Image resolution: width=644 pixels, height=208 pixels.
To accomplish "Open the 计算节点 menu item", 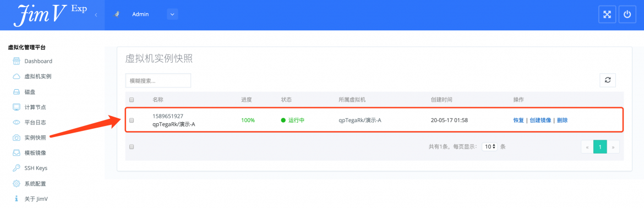I will click(x=35, y=107).
